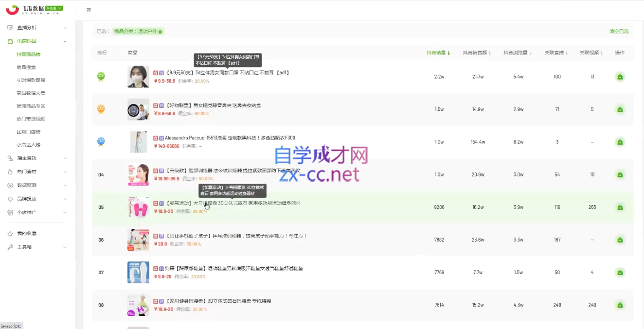The image size is (644, 329).
Task: Click the face mask product thumbnail
Action: pos(138,77)
